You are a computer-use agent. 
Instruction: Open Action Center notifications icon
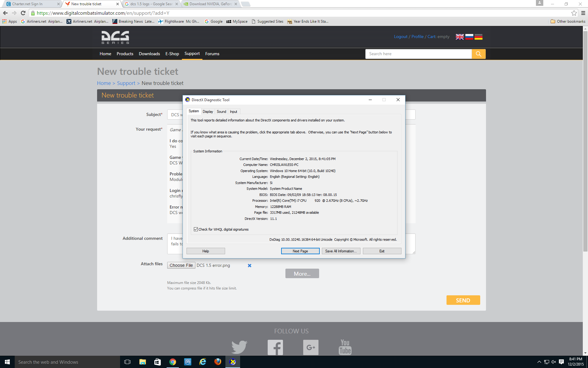coord(561,362)
